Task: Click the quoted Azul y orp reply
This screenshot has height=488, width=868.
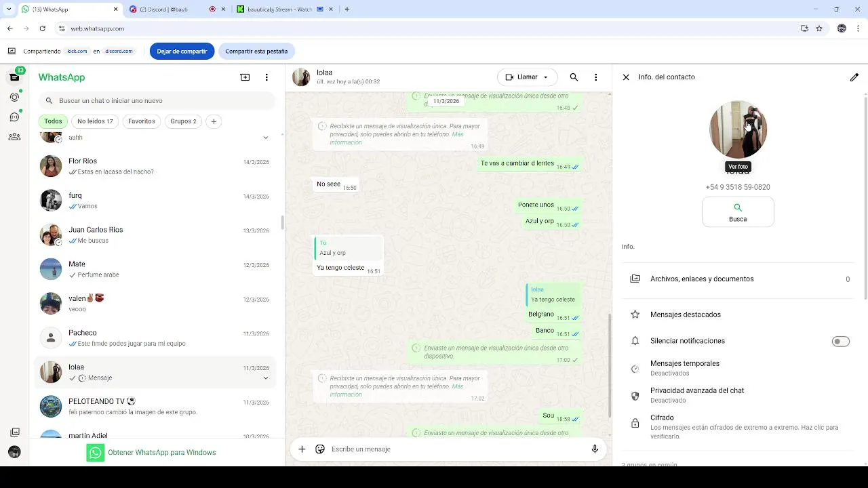Action: tap(349, 248)
